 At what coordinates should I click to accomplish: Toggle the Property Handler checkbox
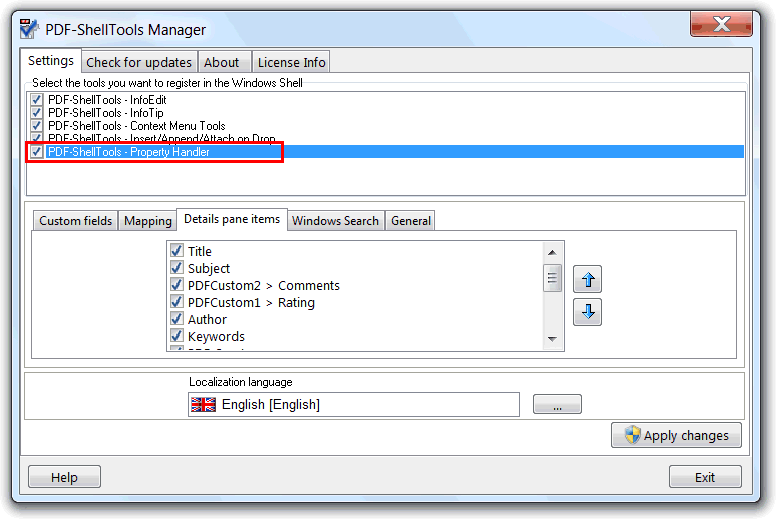coord(37,151)
